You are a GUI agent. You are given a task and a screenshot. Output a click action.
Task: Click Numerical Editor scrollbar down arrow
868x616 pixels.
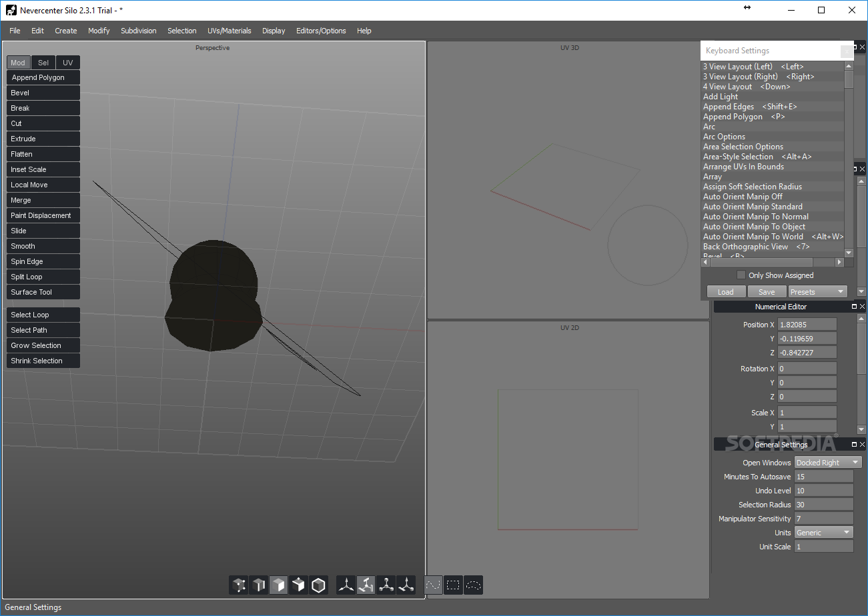tap(861, 429)
